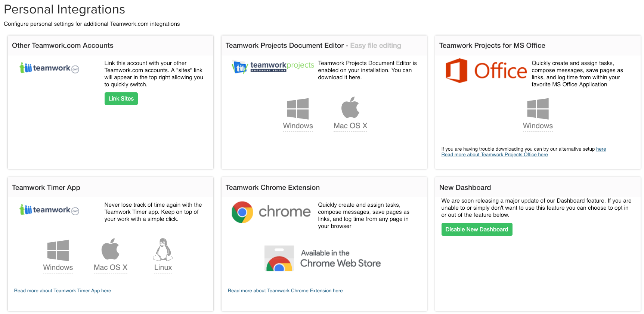The height and width of the screenshot is (314, 644).
Task: Click 'New Dashboard' card title
Action: pyautogui.click(x=465, y=188)
